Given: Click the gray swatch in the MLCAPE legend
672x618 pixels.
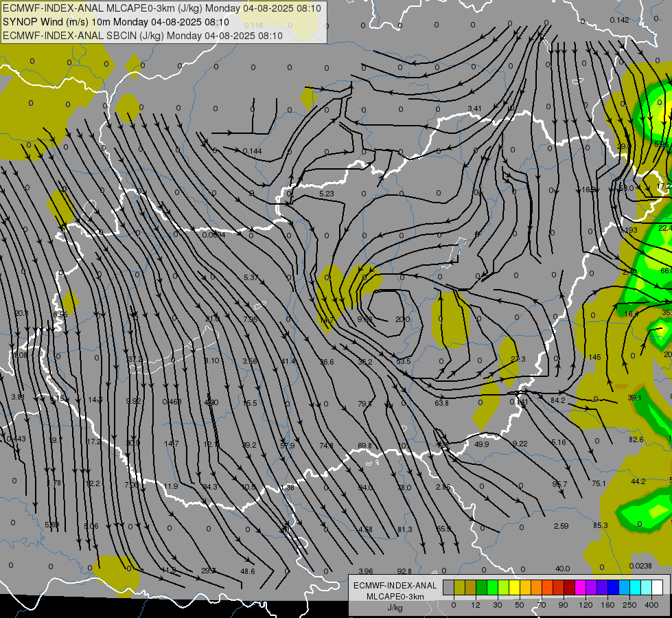Looking at the screenshot, I should (x=449, y=587).
